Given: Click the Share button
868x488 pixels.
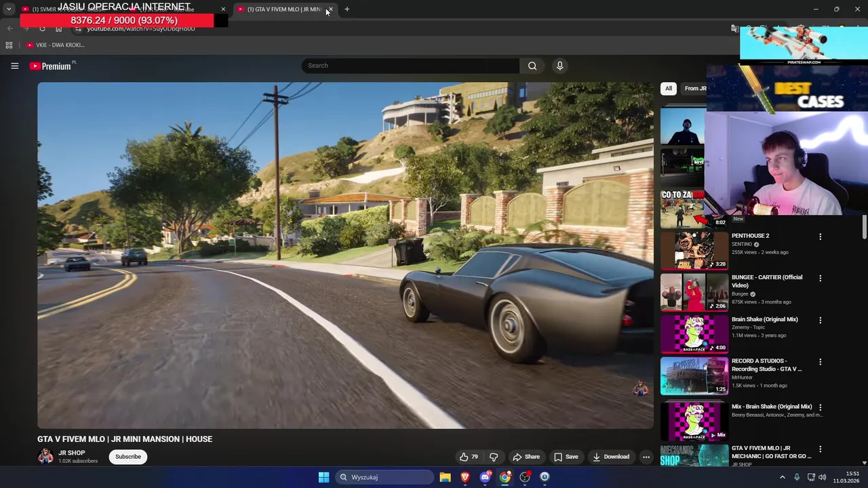Looking at the screenshot, I should (526, 457).
